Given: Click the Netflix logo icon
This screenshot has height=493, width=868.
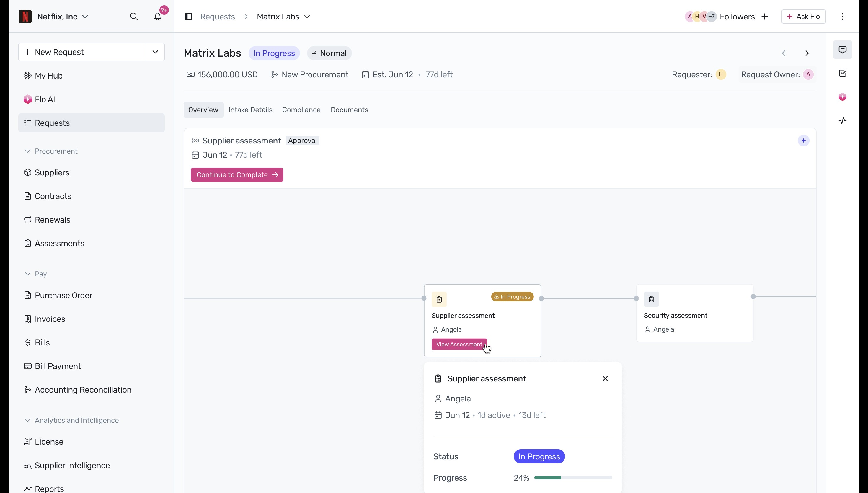Looking at the screenshot, I should tap(25, 17).
